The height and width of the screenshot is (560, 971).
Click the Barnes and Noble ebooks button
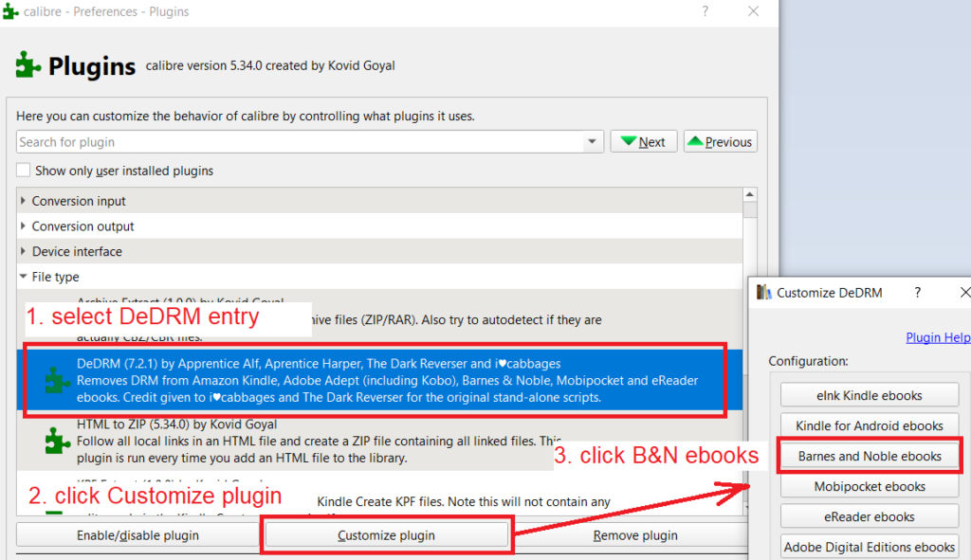pos(870,456)
